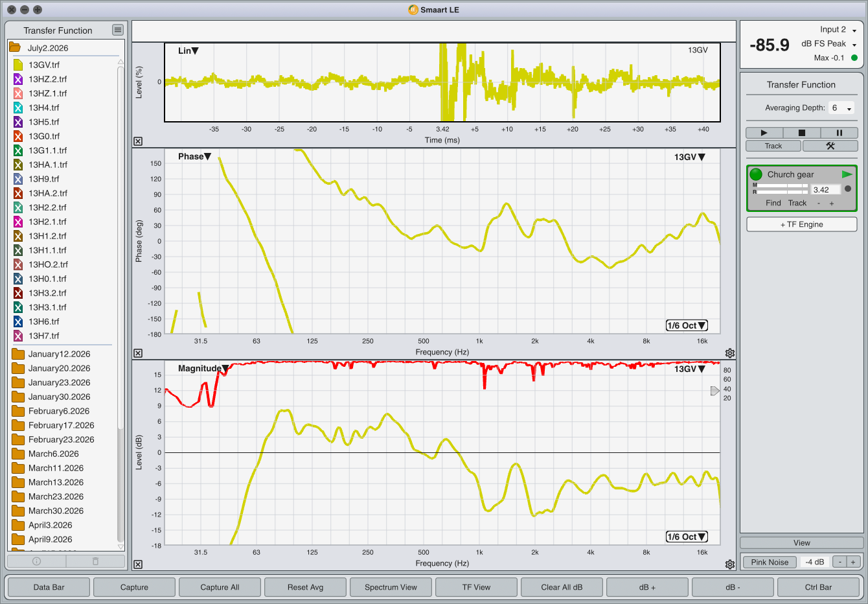The width and height of the screenshot is (868, 604).
Task: Close the live impulse response plot
Action: tap(138, 141)
